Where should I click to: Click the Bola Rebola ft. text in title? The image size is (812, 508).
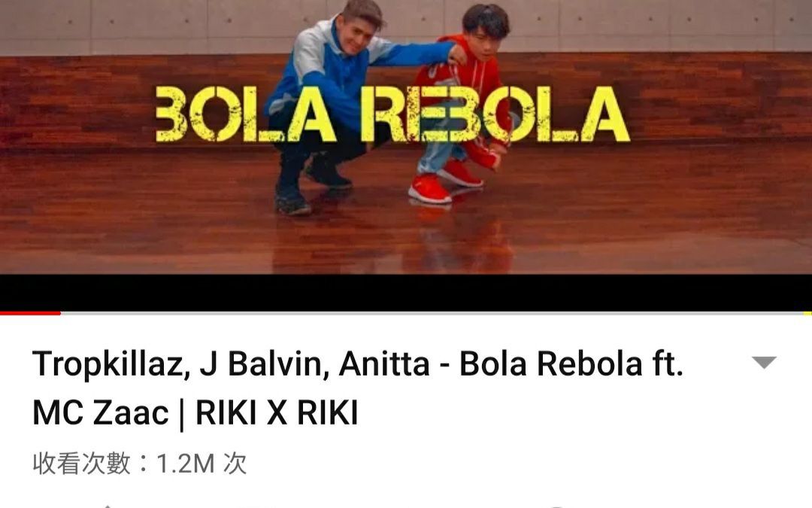(x=571, y=364)
